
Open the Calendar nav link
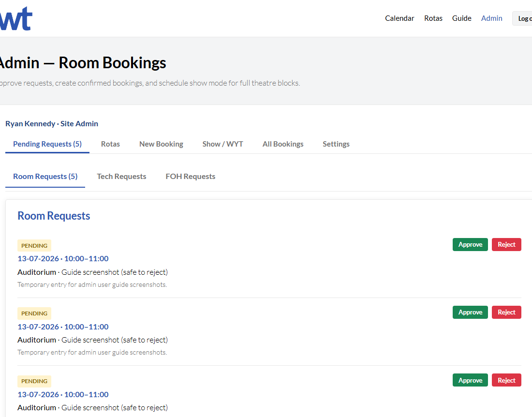coord(399,18)
